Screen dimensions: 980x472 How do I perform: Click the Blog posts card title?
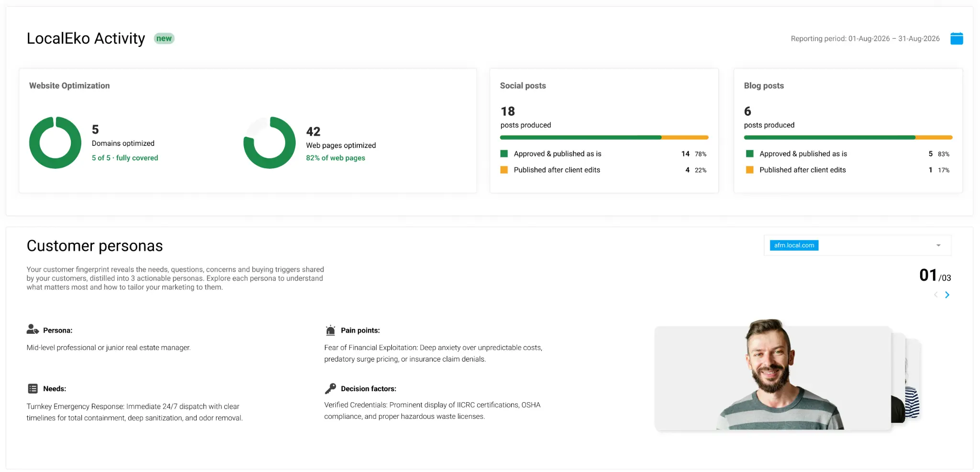tap(764, 86)
